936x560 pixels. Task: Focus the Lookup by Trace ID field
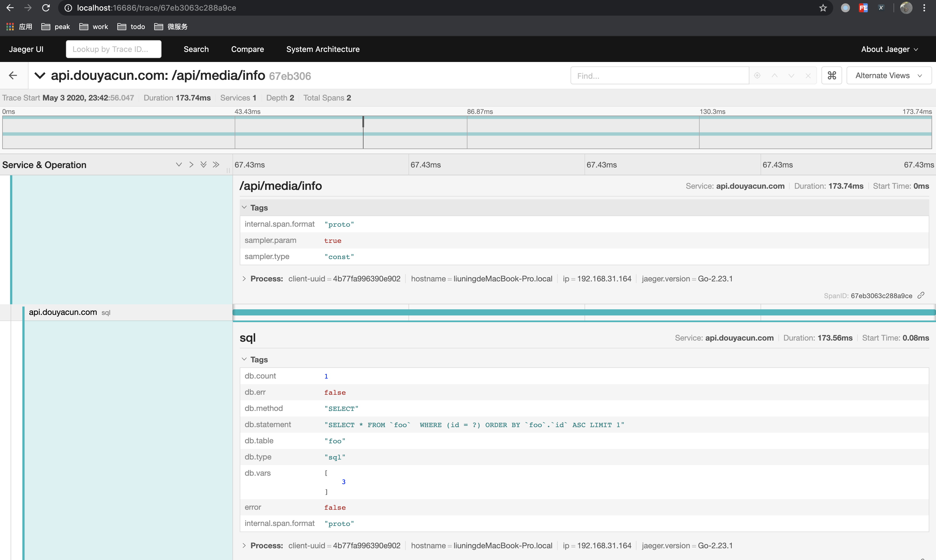(x=113, y=49)
